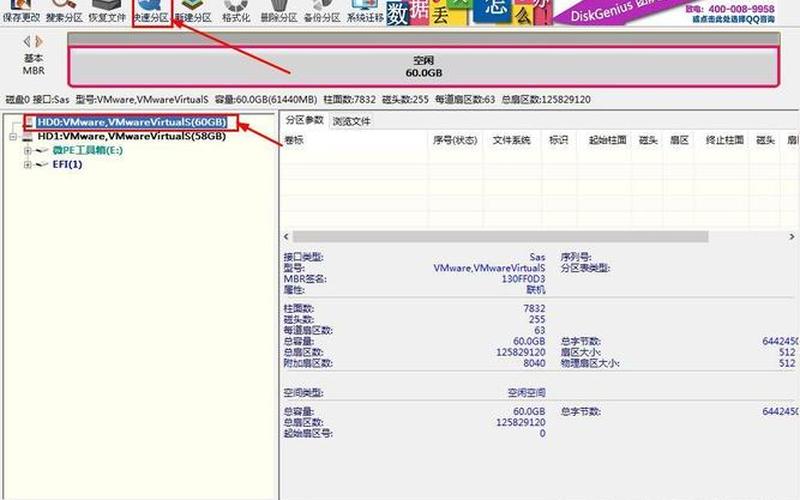The width and height of the screenshot is (800, 500).
Task: Choose 新建分区 to create a partition
Action: 193,12
